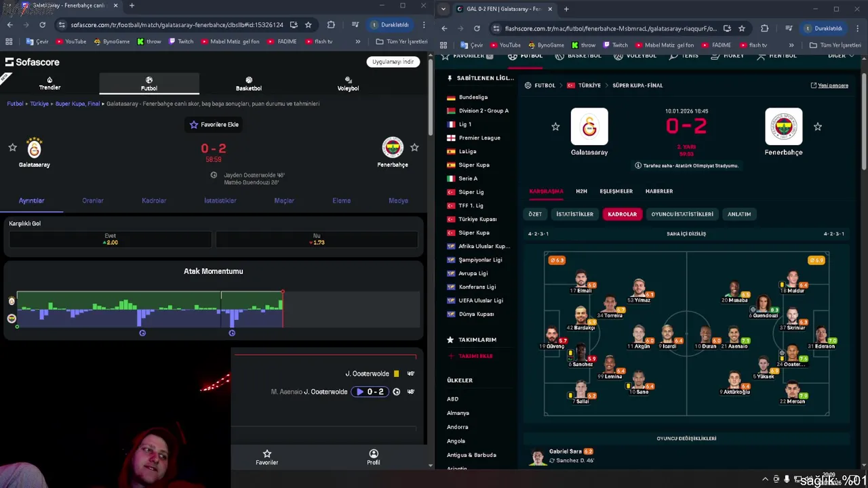Open Chrome three-dot menu in Flashscore window

(856, 28)
